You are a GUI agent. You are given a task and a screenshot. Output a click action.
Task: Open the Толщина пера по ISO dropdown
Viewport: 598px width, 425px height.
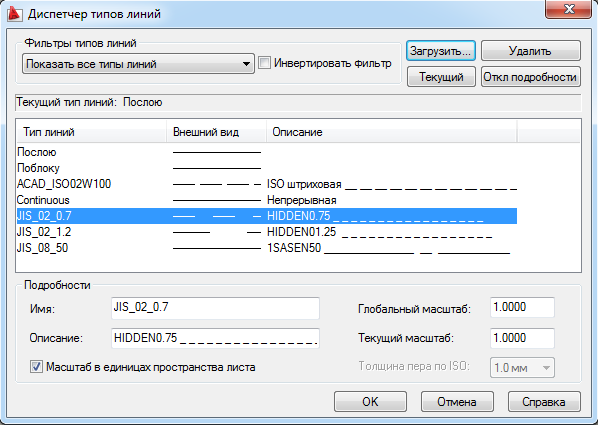coord(522,368)
